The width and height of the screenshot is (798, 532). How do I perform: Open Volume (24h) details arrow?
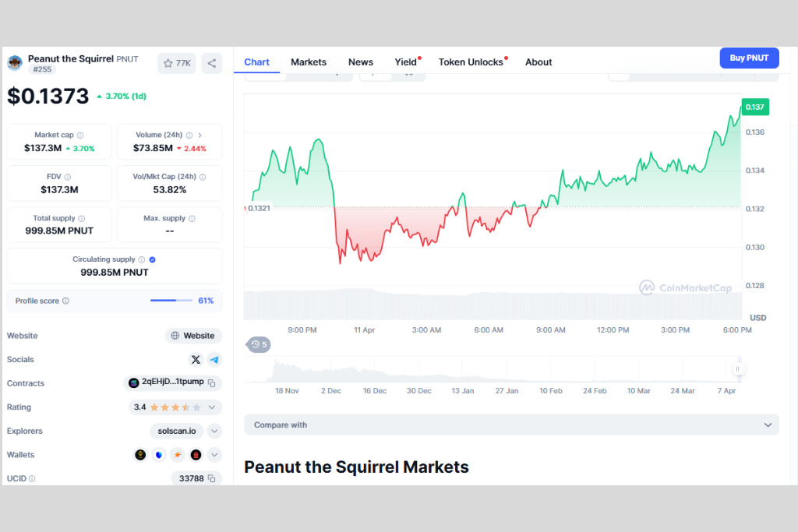(200, 136)
